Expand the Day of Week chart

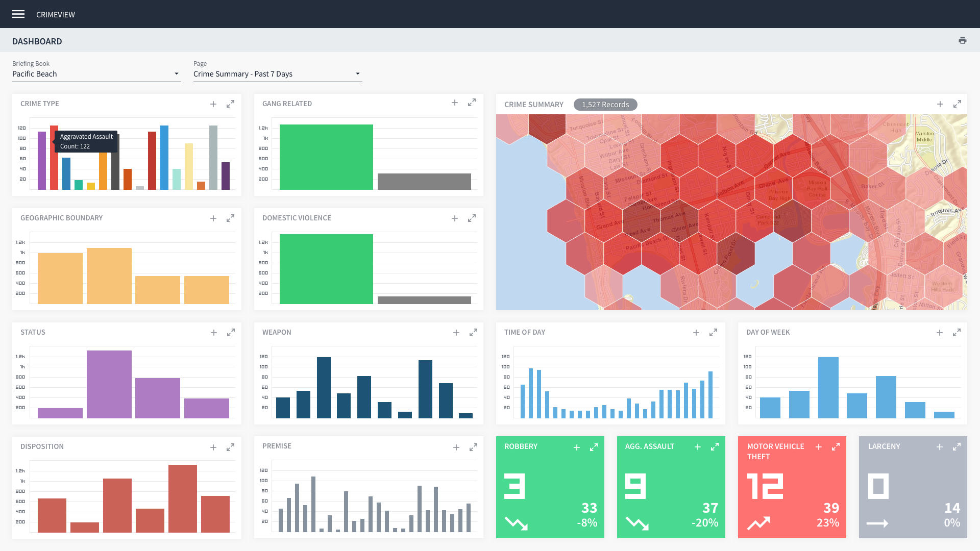click(957, 333)
